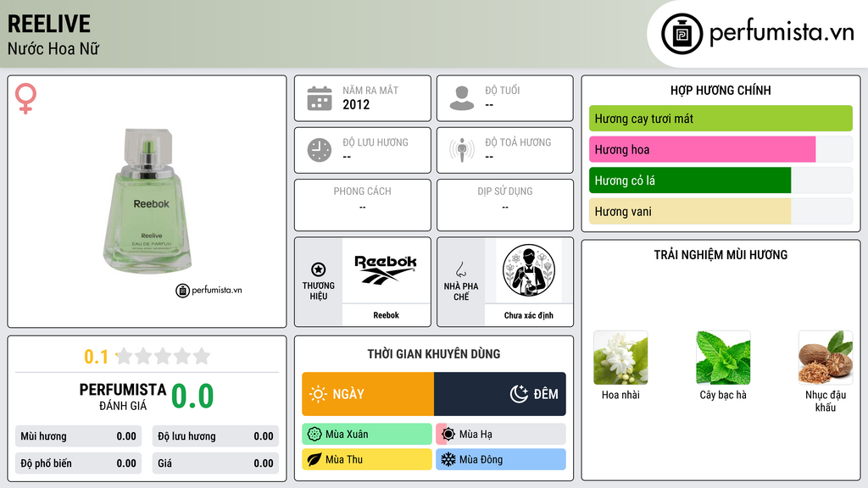Click the Reebok brand logo

(386, 269)
